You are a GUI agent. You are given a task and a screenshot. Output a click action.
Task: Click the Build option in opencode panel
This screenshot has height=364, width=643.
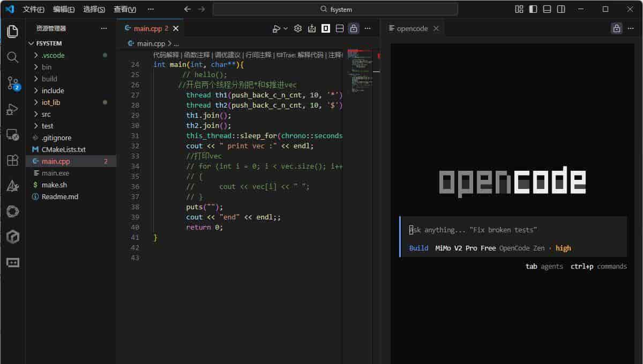pyautogui.click(x=418, y=248)
